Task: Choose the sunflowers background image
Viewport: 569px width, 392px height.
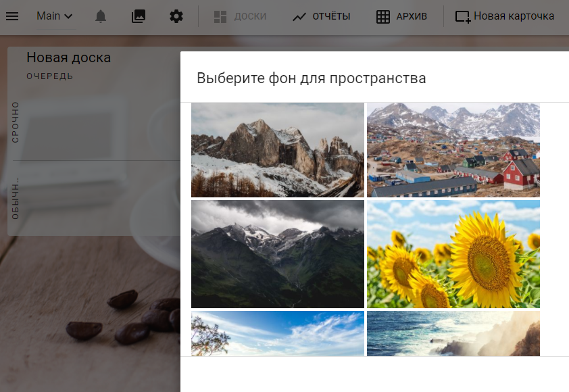Action: [x=453, y=254]
